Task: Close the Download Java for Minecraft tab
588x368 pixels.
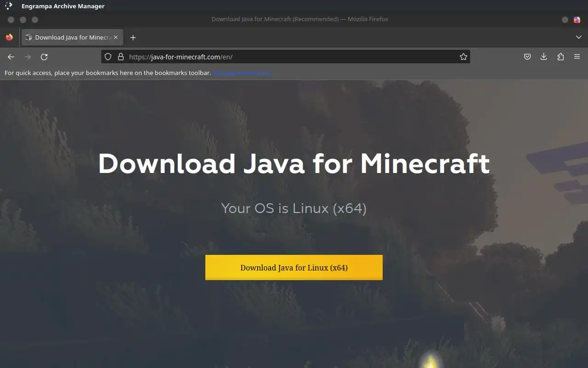Action: tap(116, 37)
